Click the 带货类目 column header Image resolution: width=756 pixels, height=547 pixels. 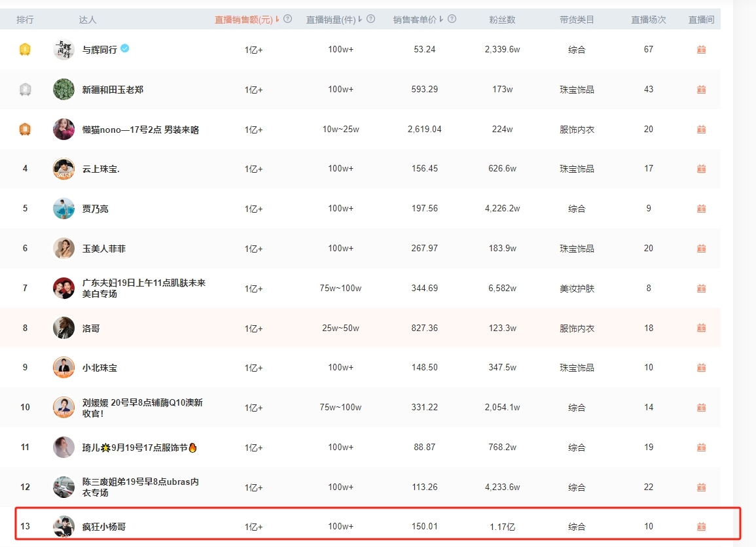577,20
